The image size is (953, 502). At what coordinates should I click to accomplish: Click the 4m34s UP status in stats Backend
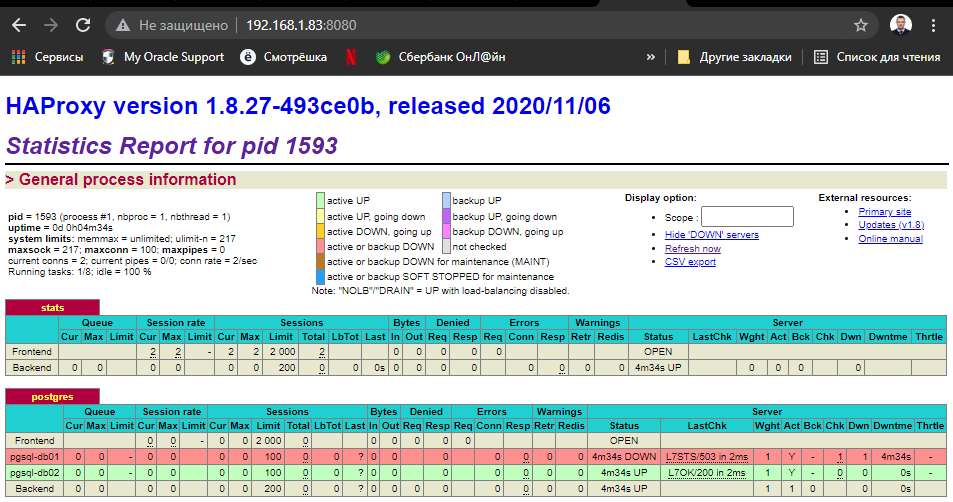[x=658, y=368]
